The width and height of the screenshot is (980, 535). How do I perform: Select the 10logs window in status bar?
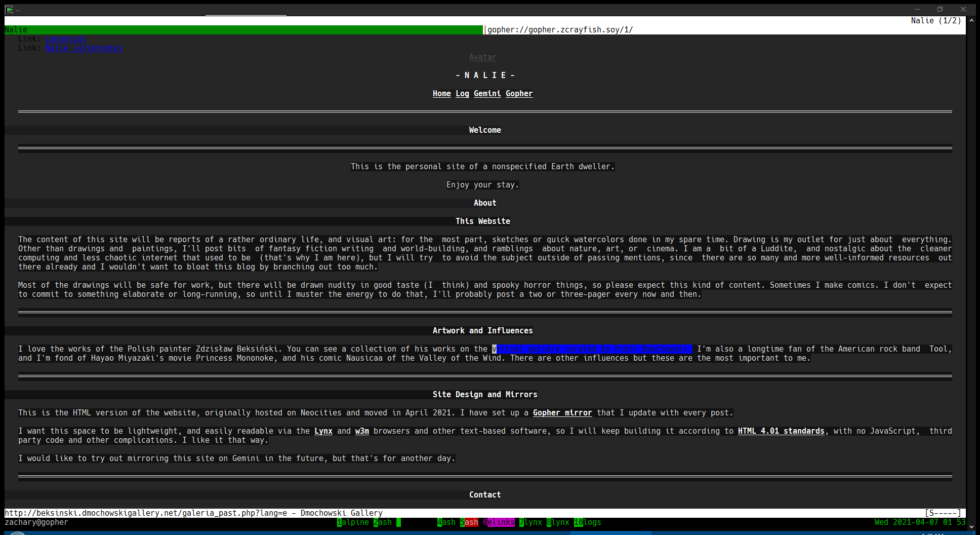587,522
